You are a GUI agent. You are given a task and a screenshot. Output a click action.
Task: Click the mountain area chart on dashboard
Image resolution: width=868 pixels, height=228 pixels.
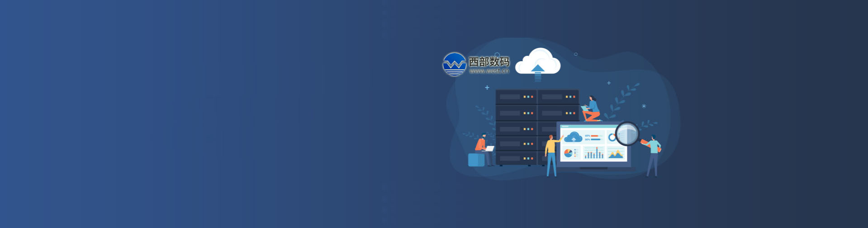pos(616,154)
